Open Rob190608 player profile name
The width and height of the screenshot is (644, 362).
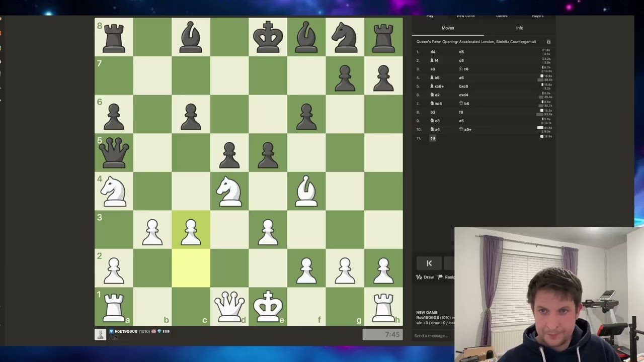[126, 331]
